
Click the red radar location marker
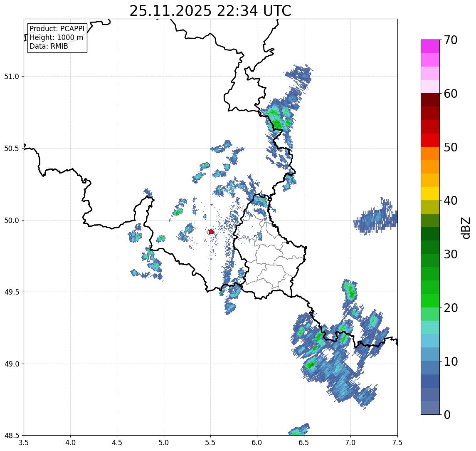tap(211, 232)
